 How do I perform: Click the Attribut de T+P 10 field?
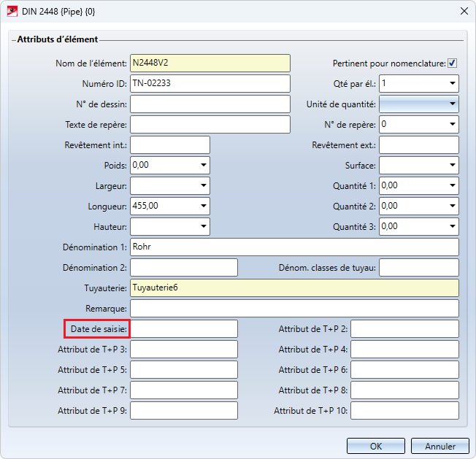click(x=404, y=411)
